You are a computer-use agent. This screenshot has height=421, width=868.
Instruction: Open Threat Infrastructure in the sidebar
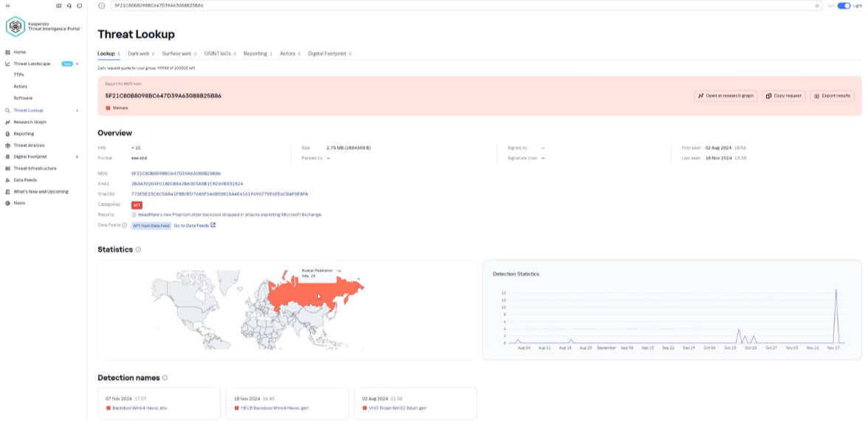tap(35, 168)
